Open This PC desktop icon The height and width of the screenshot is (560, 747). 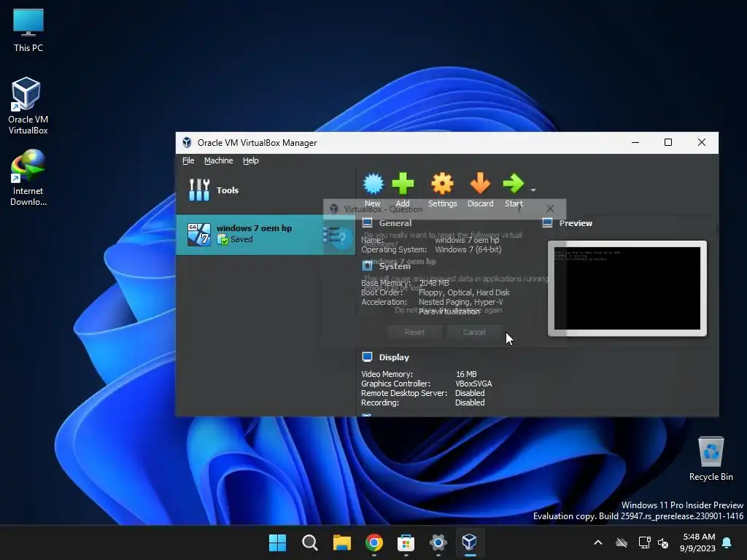[x=28, y=31]
